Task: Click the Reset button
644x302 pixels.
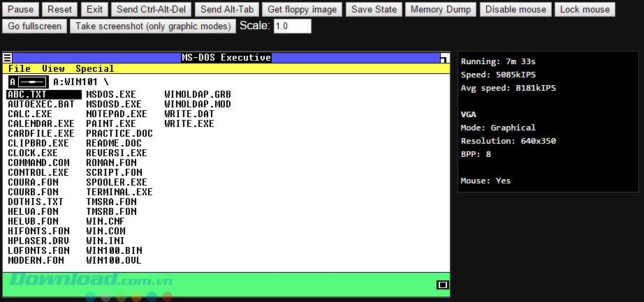Action: point(59,10)
